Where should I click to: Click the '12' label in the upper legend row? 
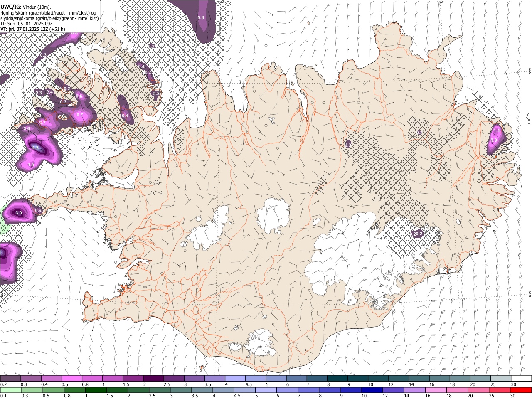[x=391, y=384]
